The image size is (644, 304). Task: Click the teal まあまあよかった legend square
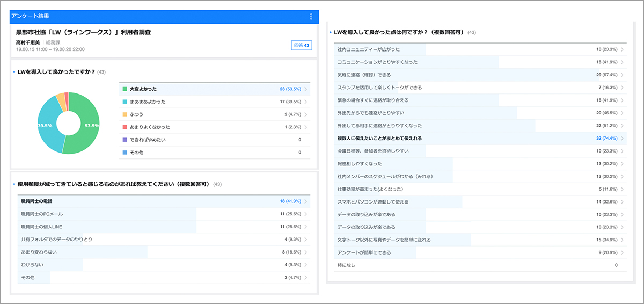(125, 102)
